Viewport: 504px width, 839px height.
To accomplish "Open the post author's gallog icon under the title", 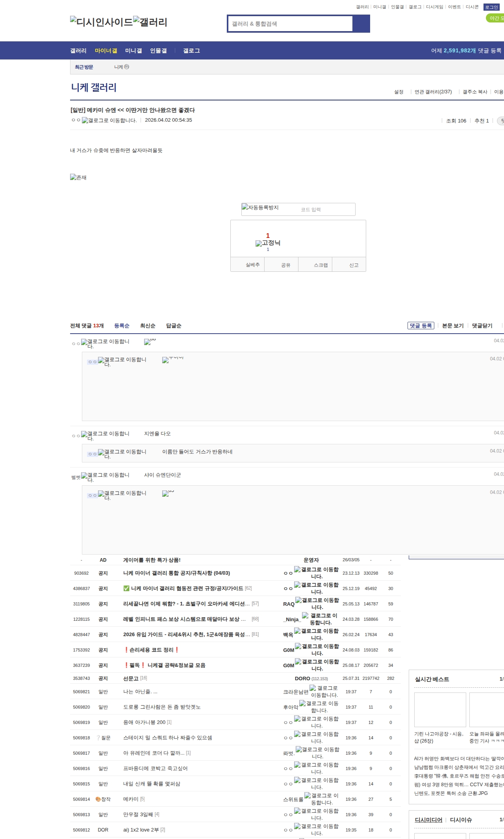I will click(109, 121).
